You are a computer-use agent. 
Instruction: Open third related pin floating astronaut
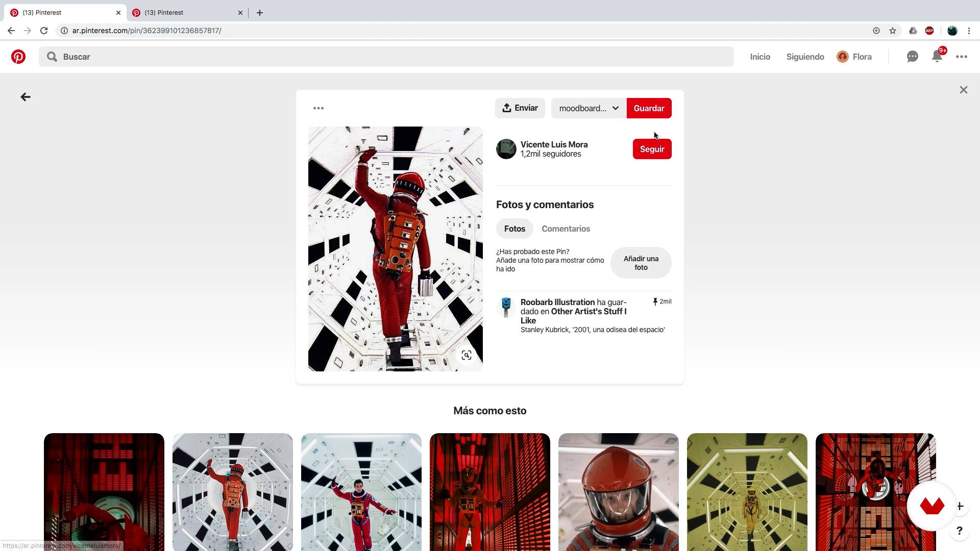[x=361, y=492]
